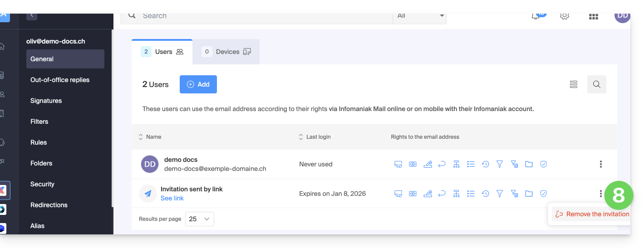
Task: Open the See link hyperlink
Action: coord(172,199)
